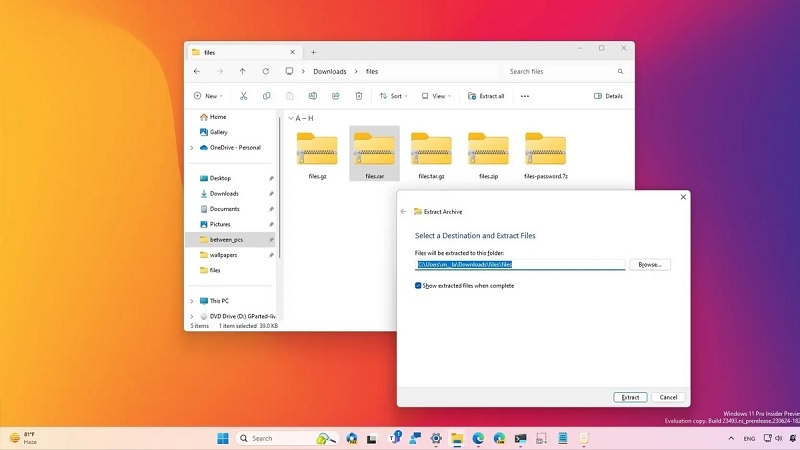The width and height of the screenshot is (800, 450).
Task: Expand OneDrive - Personal in sidebar
Action: [192, 148]
